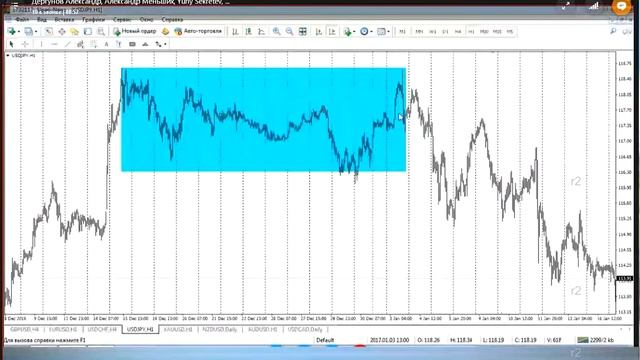Screen dimensions: 640x360
Task: Select the Horizontal Line drawing tool
Action: [x=54, y=44]
